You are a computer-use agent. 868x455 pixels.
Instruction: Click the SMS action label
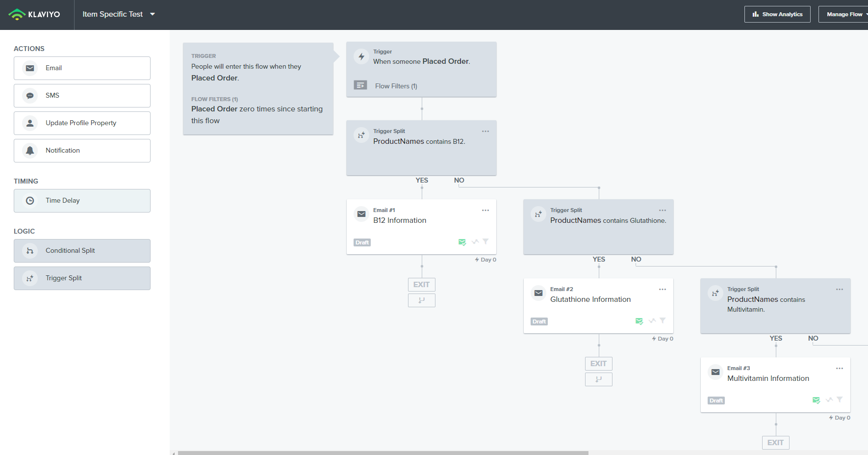(52, 96)
